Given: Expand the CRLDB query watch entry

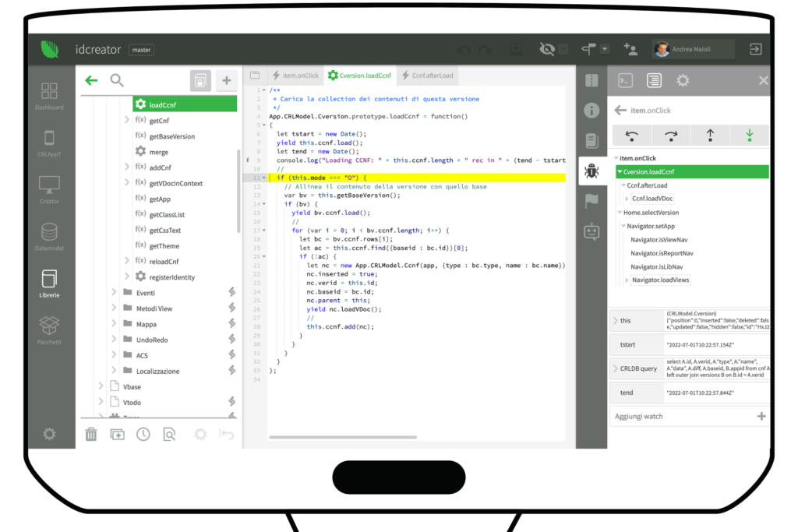Looking at the screenshot, I should (616, 368).
